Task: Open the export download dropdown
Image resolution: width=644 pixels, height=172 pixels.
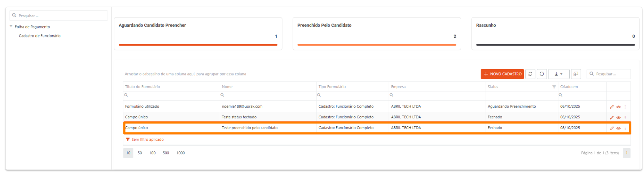Action: (x=558, y=74)
